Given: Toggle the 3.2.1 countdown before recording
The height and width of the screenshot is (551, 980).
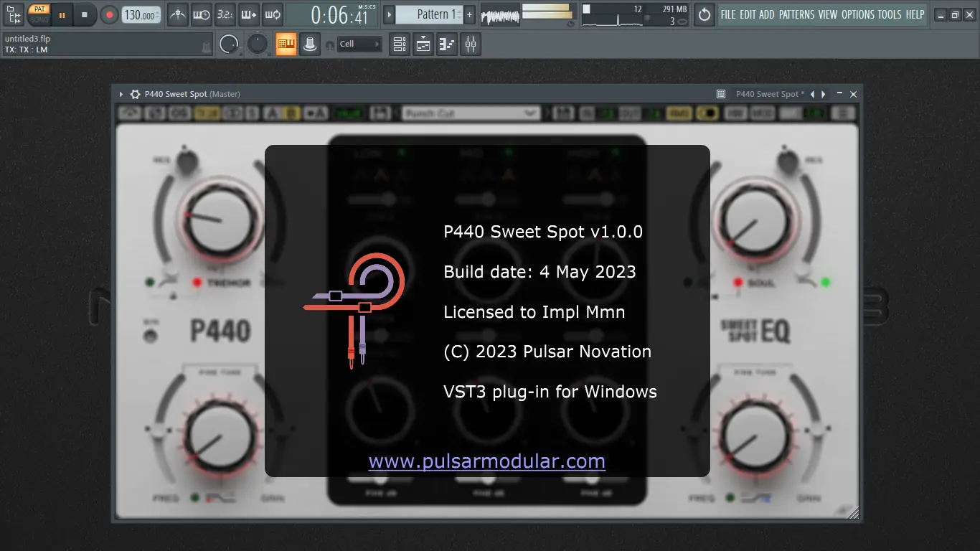Looking at the screenshot, I should tap(225, 14).
